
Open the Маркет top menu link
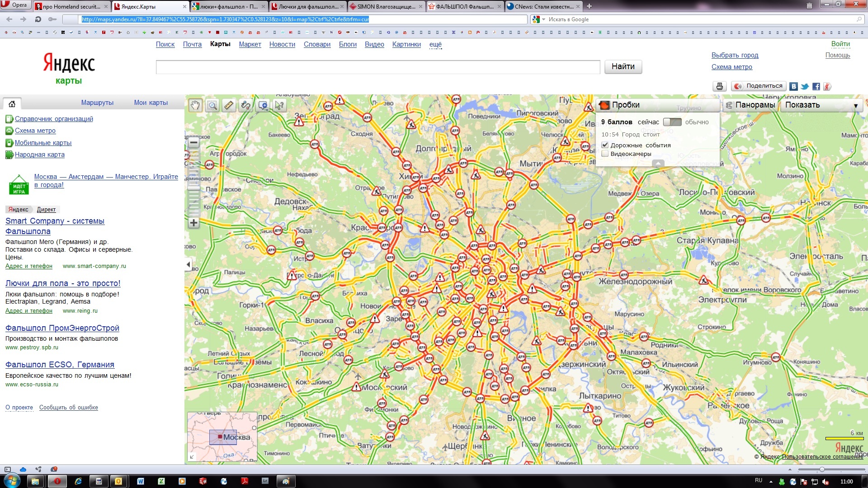coord(250,44)
